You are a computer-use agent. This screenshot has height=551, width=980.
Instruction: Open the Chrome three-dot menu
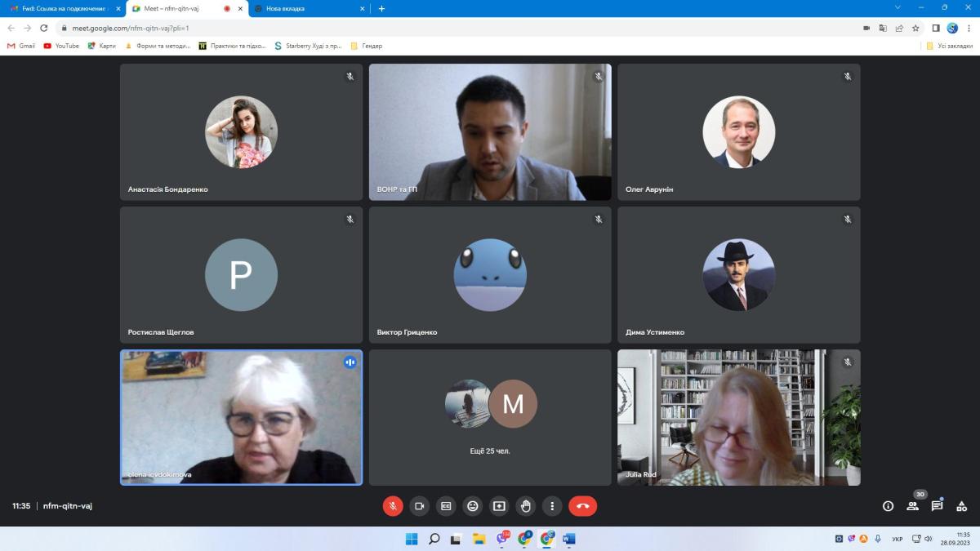tap(969, 28)
